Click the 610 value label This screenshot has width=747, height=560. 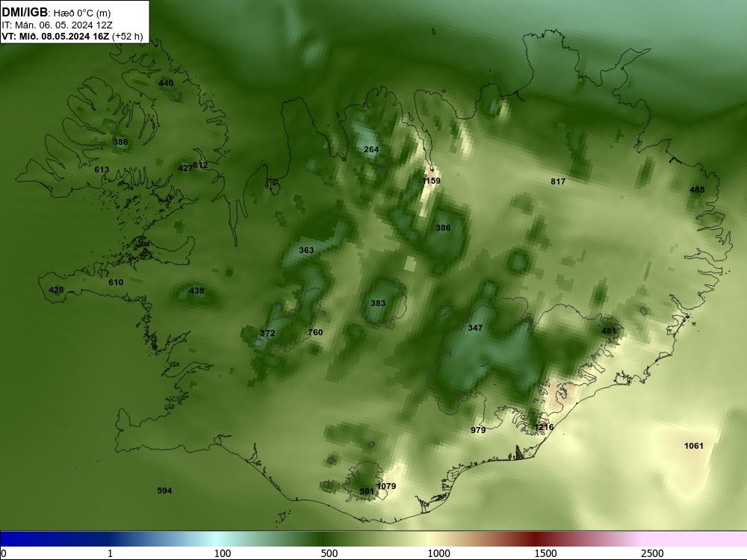click(116, 282)
